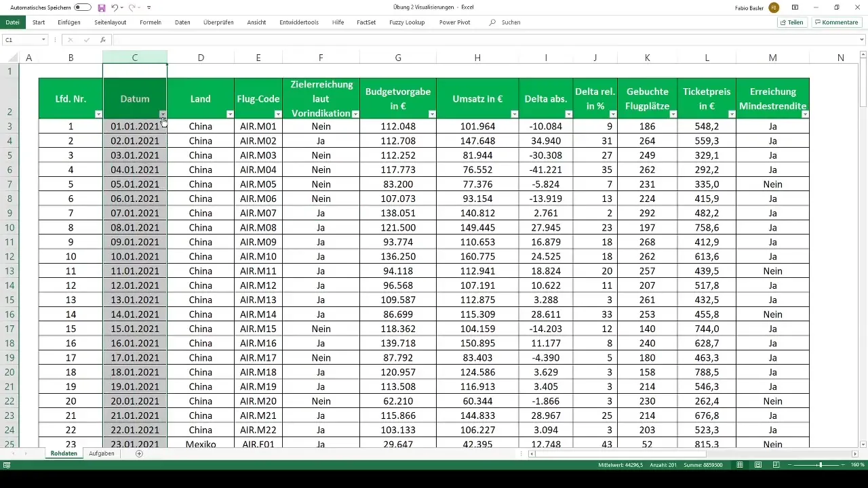The image size is (868, 488).
Task: Click the Undo arrow icon
Action: pos(115,7)
